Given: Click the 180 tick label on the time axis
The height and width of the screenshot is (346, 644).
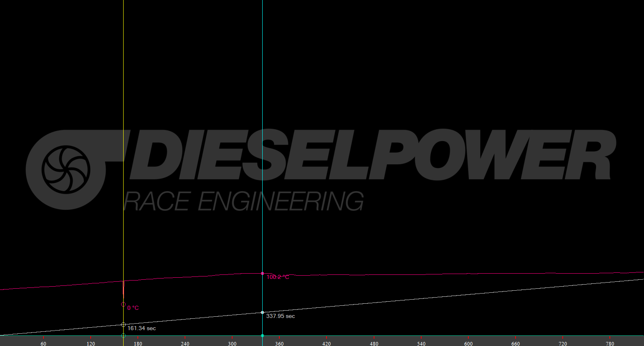Looking at the screenshot, I should (138, 344).
